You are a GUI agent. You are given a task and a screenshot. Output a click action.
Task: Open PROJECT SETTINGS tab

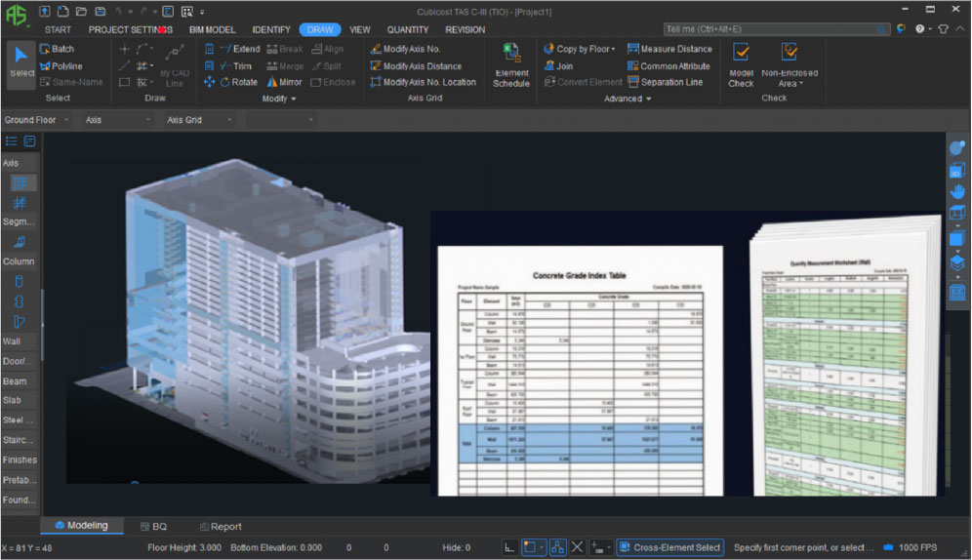point(130,29)
